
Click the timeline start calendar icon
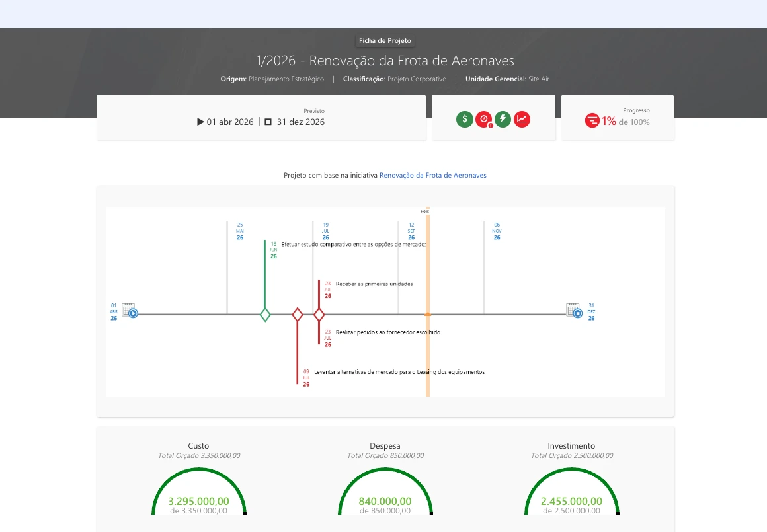click(x=130, y=311)
